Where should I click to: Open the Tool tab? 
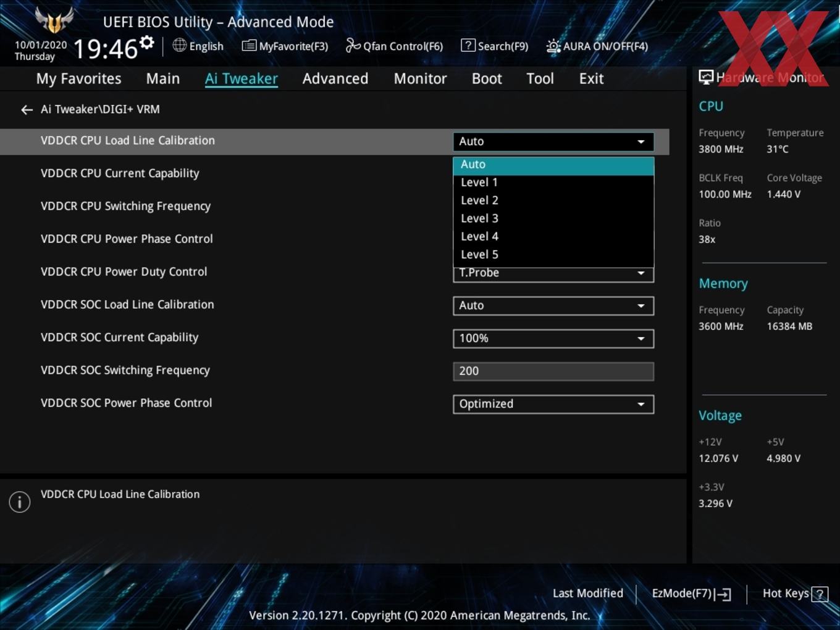pos(540,78)
